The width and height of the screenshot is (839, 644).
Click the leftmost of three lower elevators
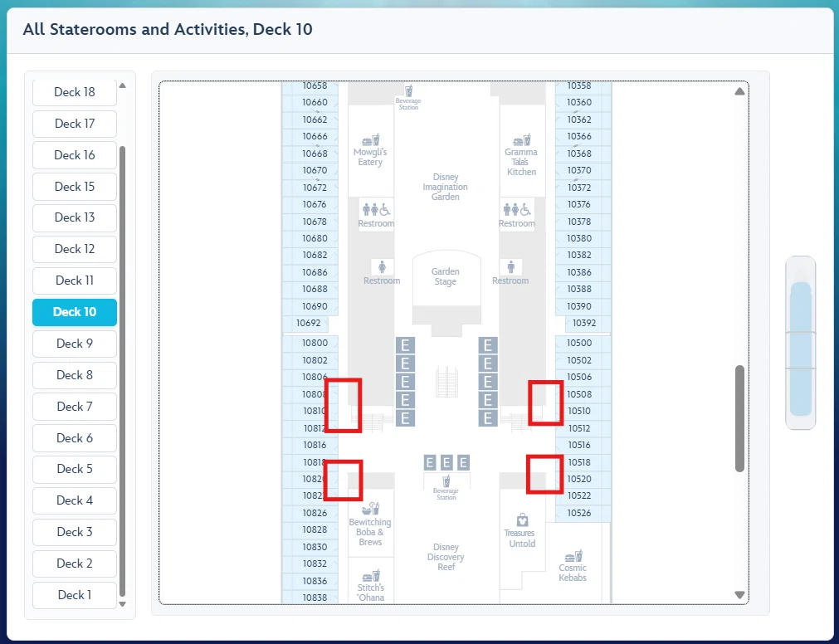pyautogui.click(x=430, y=462)
